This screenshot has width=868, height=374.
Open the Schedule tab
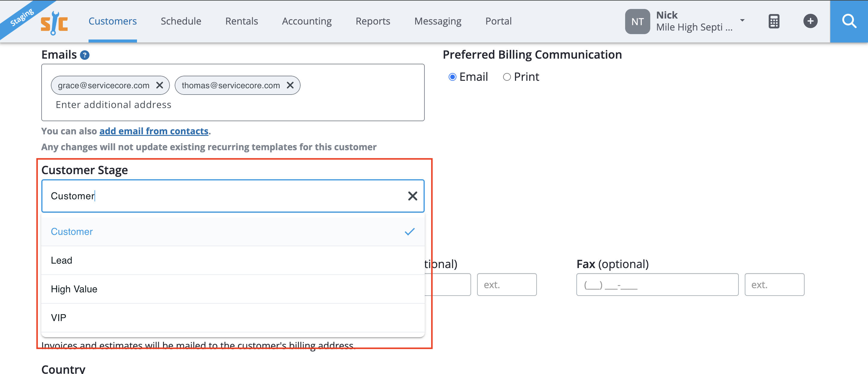coord(181,21)
